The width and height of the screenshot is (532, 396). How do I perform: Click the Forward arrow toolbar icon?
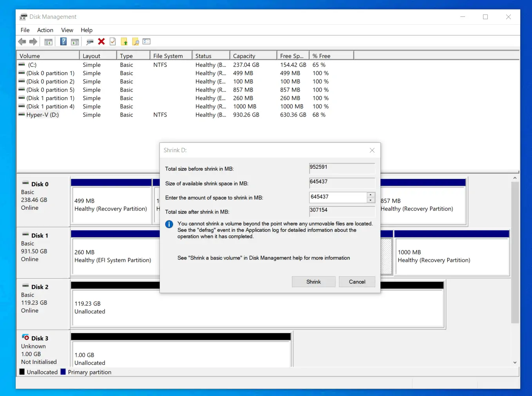tap(33, 41)
